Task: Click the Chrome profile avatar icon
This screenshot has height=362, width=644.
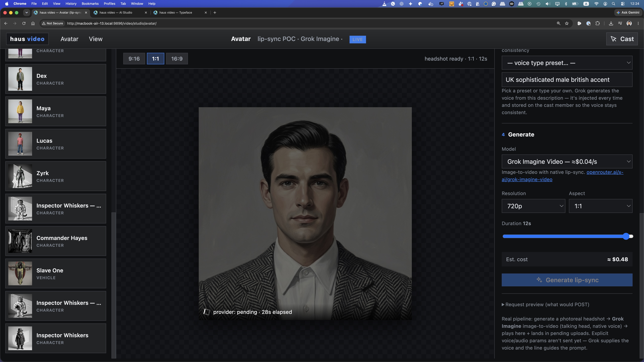Action: coord(629,23)
